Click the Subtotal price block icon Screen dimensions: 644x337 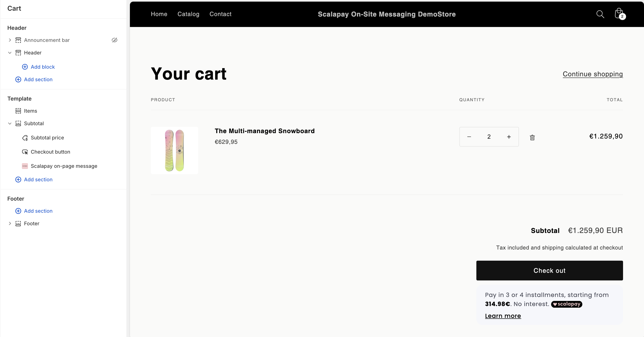[x=25, y=138]
